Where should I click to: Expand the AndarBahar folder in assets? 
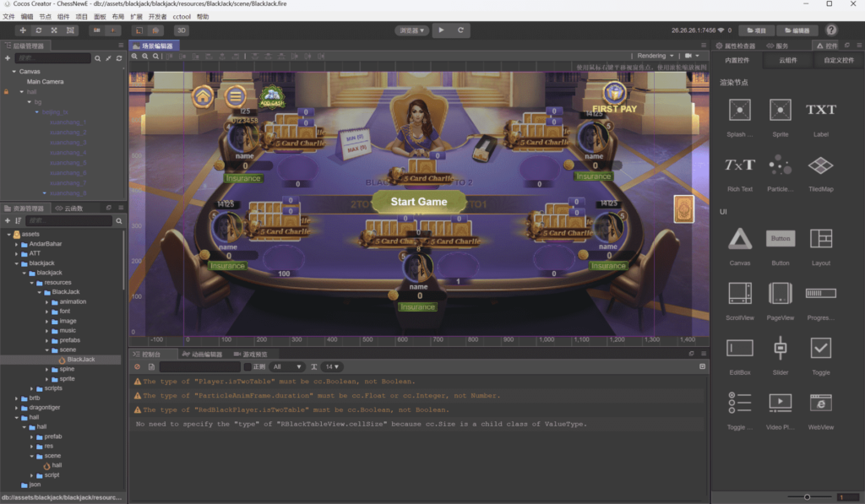point(18,244)
